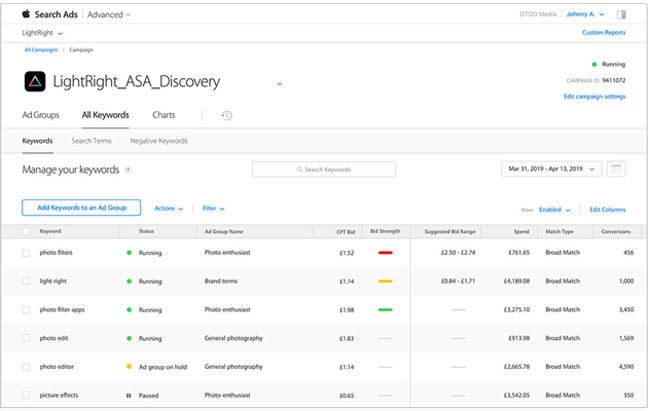Check the light right row checkbox
Screen dimensions: 650x411
[x=26, y=281]
